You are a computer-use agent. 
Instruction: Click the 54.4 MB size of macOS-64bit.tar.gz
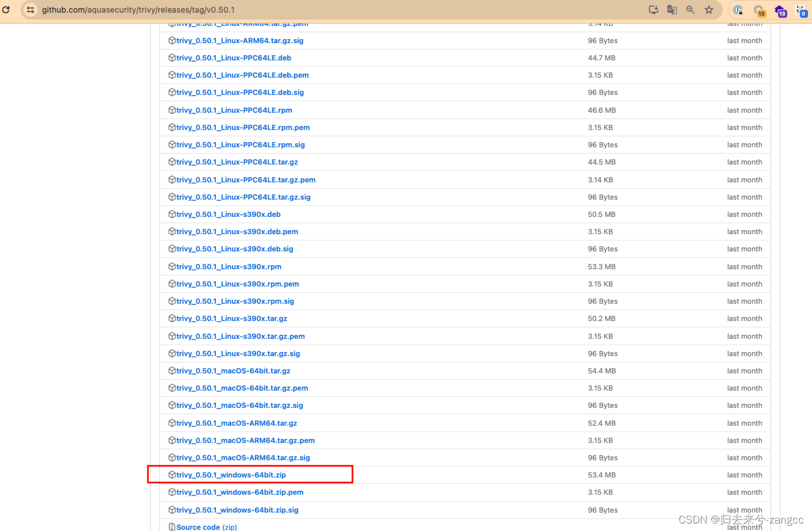coord(602,371)
